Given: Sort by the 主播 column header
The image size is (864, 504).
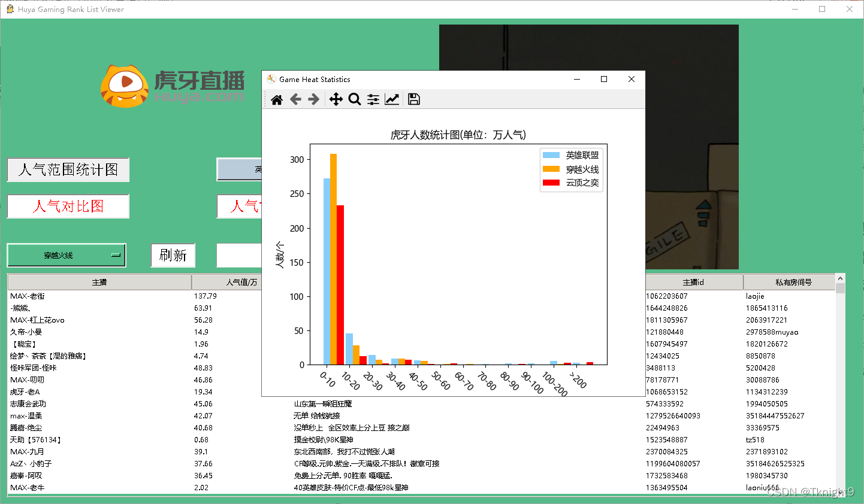Looking at the screenshot, I should [99, 282].
